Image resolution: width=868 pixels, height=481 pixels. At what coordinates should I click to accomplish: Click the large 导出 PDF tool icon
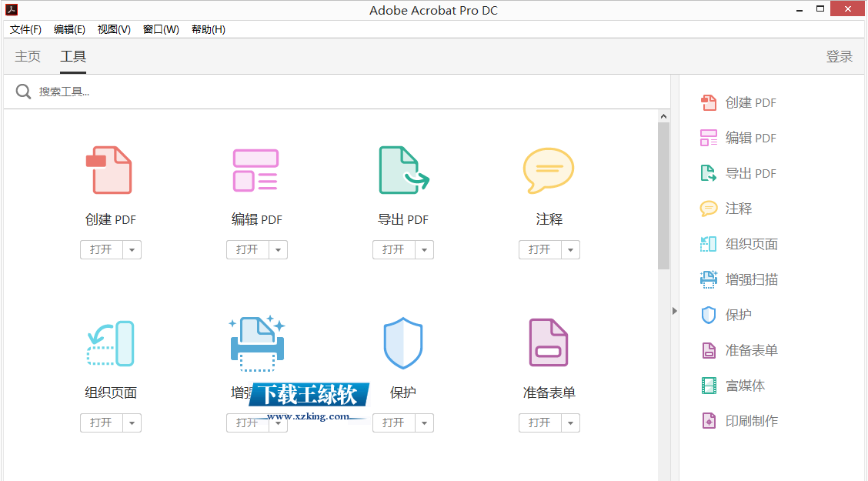[x=403, y=170]
